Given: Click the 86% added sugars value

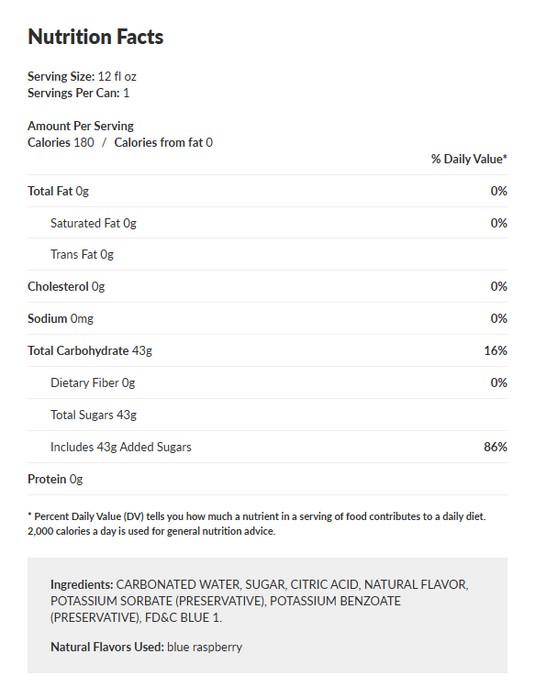Looking at the screenshot, I should pyautogui.click(x=495, y=447).
